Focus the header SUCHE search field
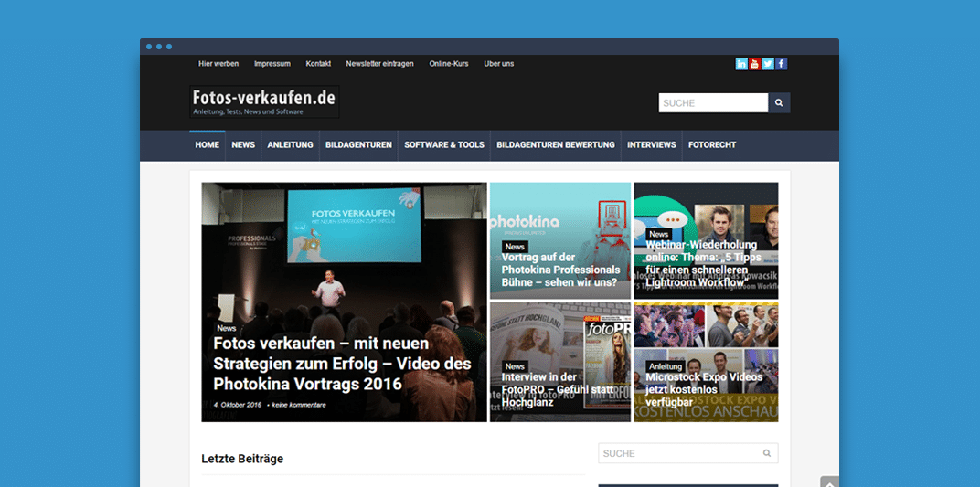The width and height of the screenshot is (980, 487). point(713,103)
